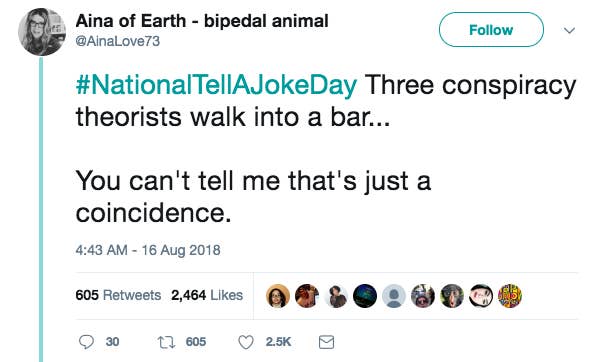Screen dimensions: 597x362
Task: Click the colorful patterned liker avatar
Action: click(510, 296)
